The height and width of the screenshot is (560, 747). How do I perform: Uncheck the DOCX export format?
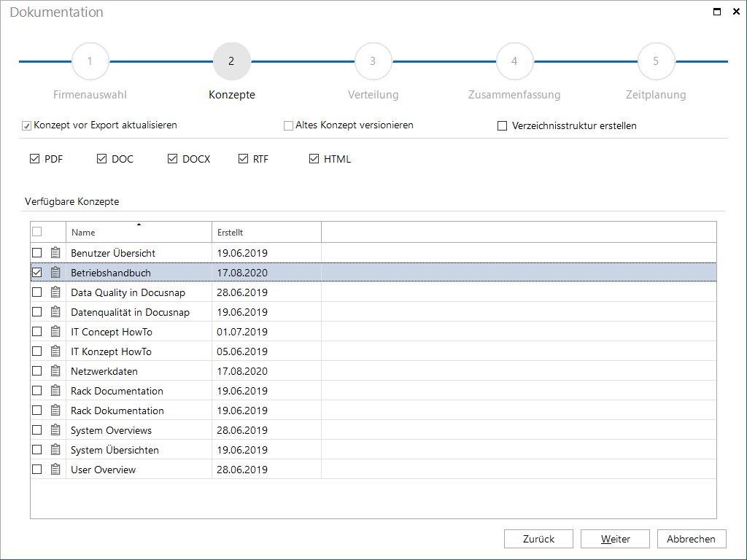click(172, 158)
